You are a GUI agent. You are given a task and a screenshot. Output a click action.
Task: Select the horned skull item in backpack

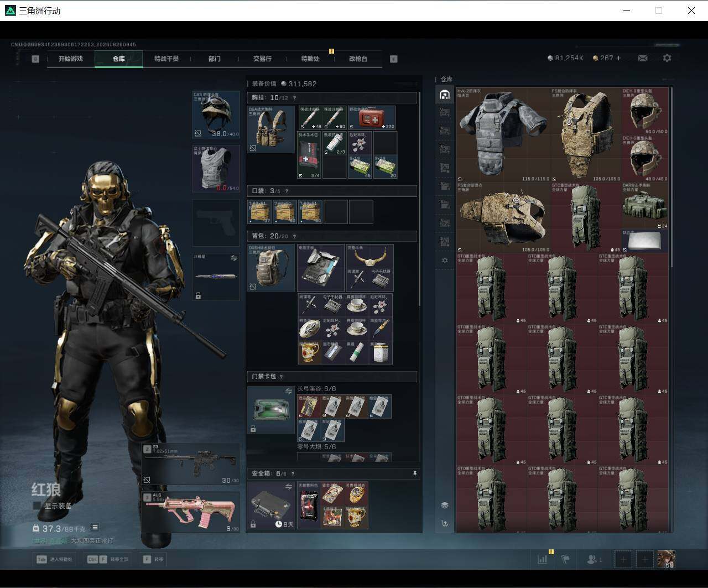point(369,256)
